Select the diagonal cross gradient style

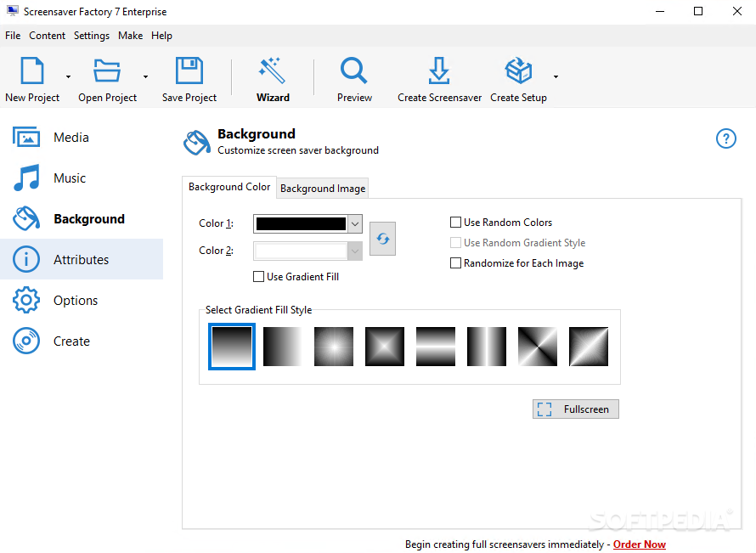538,347
